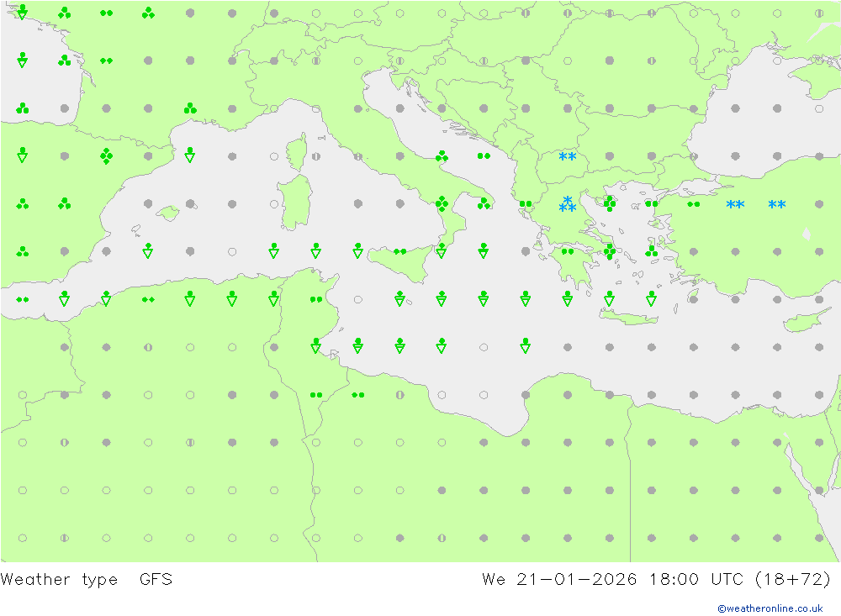Click the 'We 21-01-2026 18:00 UTC (18+72)' timestamp
The width and height of the screenshot is (841, 616).
[656, 580]
